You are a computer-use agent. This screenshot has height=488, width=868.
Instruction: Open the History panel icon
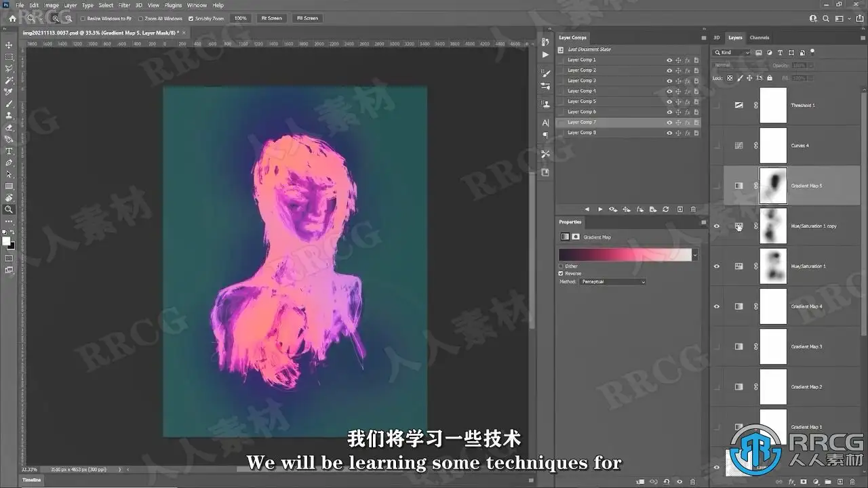click(546, 42)
